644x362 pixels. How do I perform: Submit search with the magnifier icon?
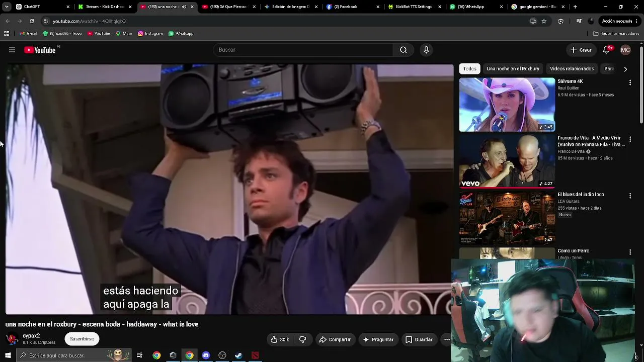coord(404,50)
